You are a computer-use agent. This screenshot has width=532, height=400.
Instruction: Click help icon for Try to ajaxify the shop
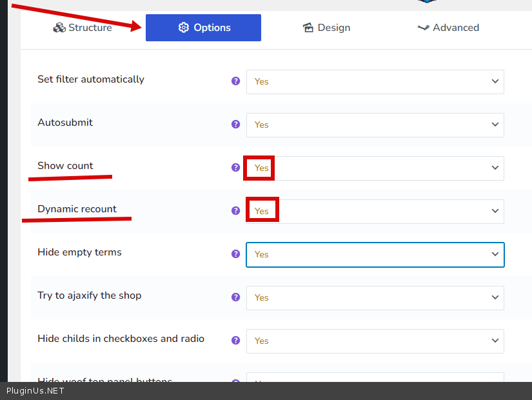pyautogui.click(x=235, y=297)
